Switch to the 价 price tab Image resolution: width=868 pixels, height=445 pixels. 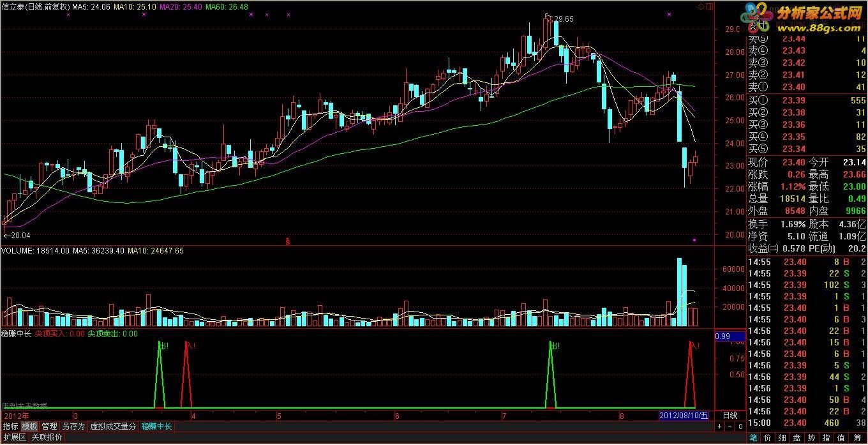(768, 438)
